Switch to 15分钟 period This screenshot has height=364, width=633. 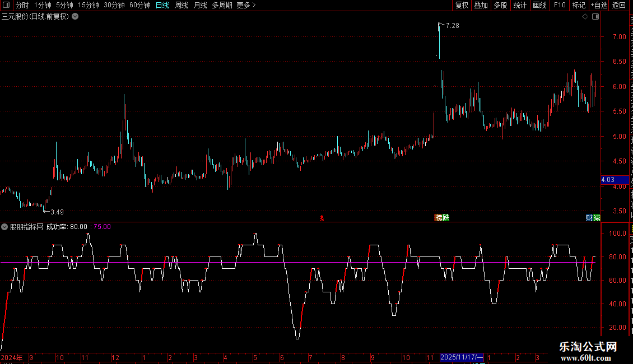click(x=89, y=5)
